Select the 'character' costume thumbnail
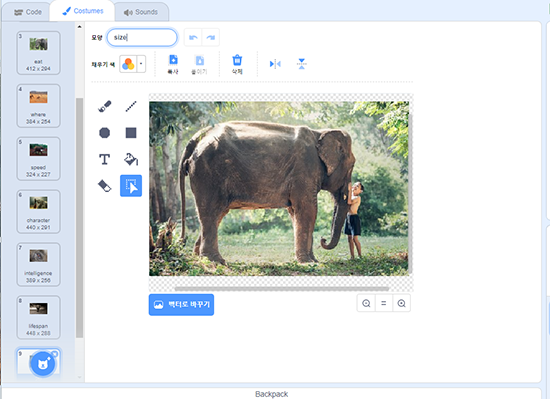This screenshot has height=399, width=550. (x=39, y=212)
